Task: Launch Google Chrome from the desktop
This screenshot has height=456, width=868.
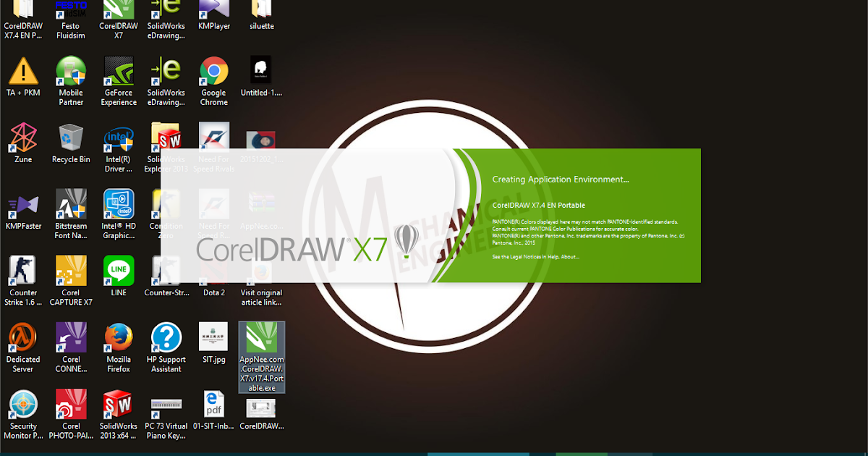Action: [x=214, y=81]
